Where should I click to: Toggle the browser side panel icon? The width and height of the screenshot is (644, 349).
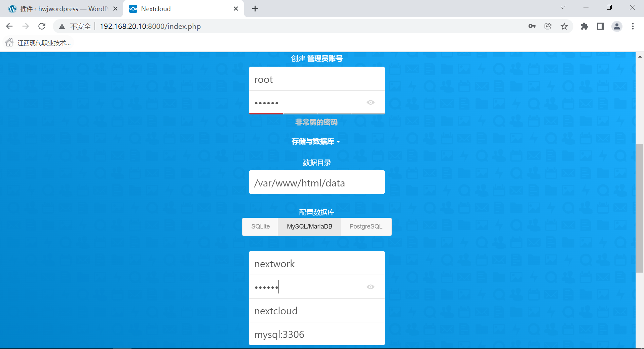[x=601, y=26]
